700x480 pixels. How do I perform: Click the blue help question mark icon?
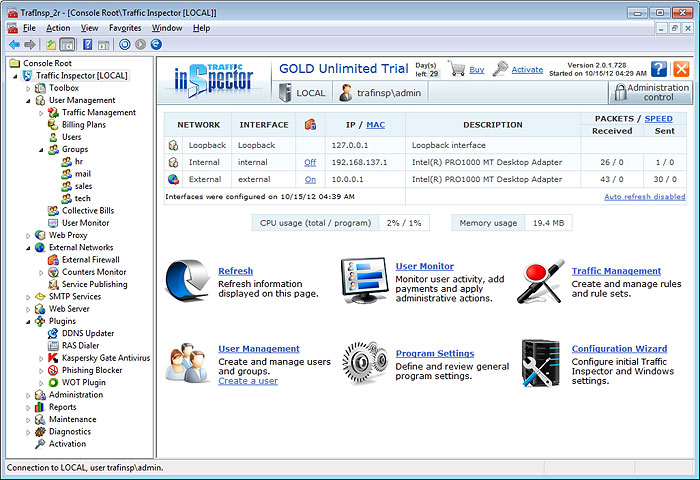659,69
